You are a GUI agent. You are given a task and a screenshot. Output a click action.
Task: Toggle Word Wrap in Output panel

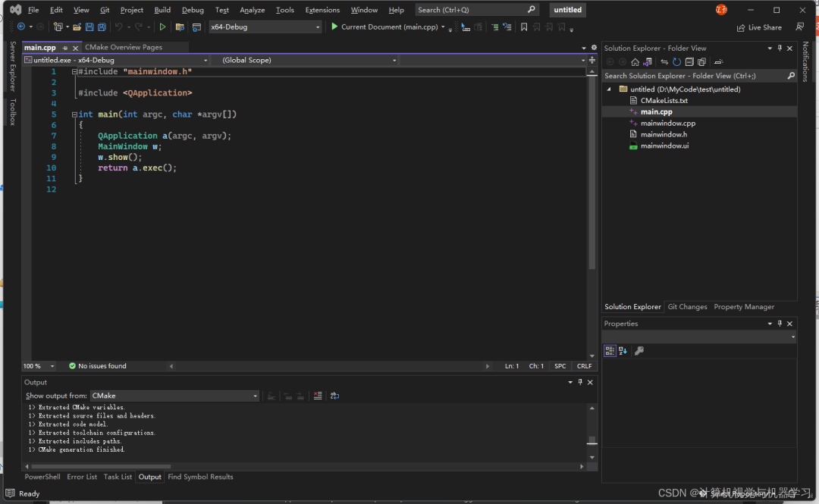(335, 396)
